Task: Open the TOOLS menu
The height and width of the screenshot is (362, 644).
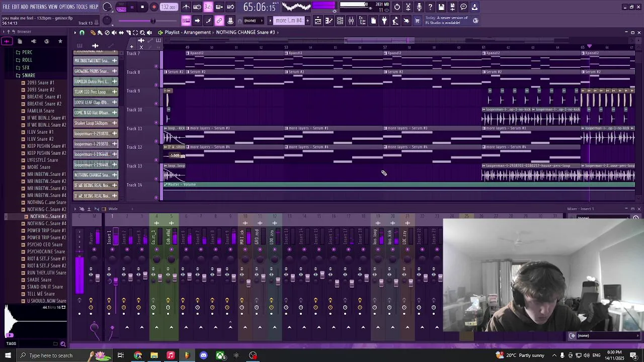Action: (82, 7)
